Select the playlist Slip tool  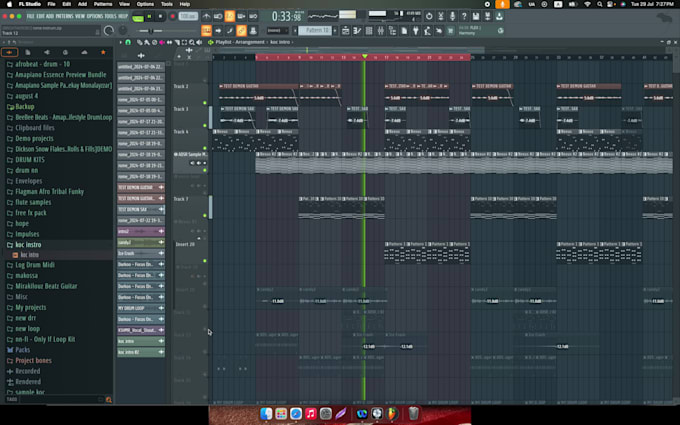(170, 42)
